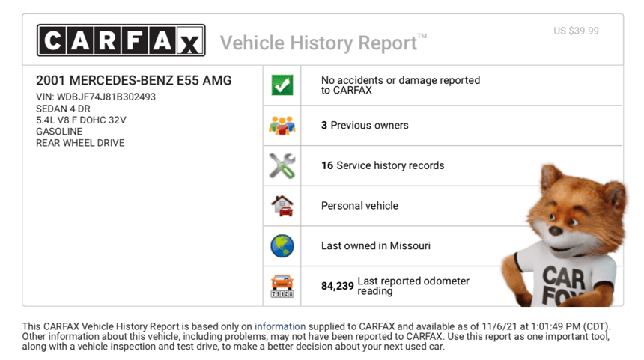
Task: Click the house and car personal vehicle icon
Action: 282,206
